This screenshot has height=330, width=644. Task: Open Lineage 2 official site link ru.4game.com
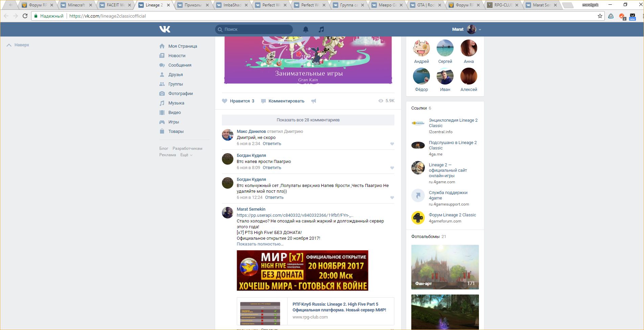coord(448,170)
